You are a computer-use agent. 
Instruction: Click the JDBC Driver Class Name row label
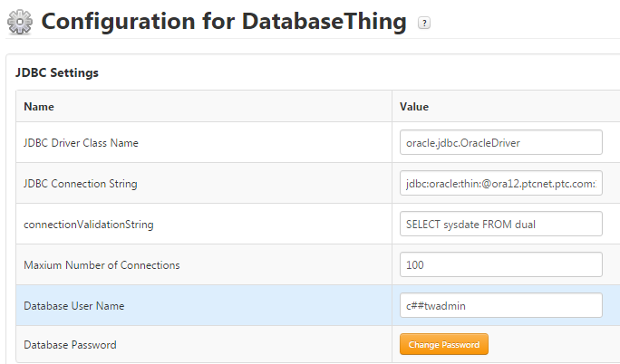81,142
